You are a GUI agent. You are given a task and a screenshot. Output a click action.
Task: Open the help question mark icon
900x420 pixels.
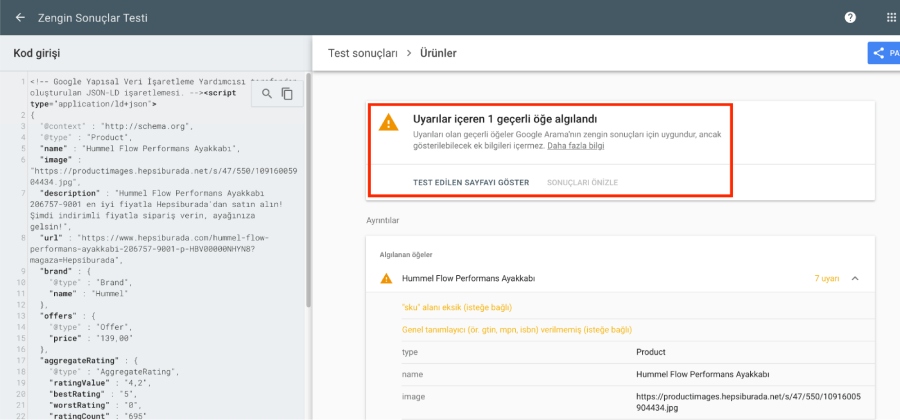tap(850, 17)
